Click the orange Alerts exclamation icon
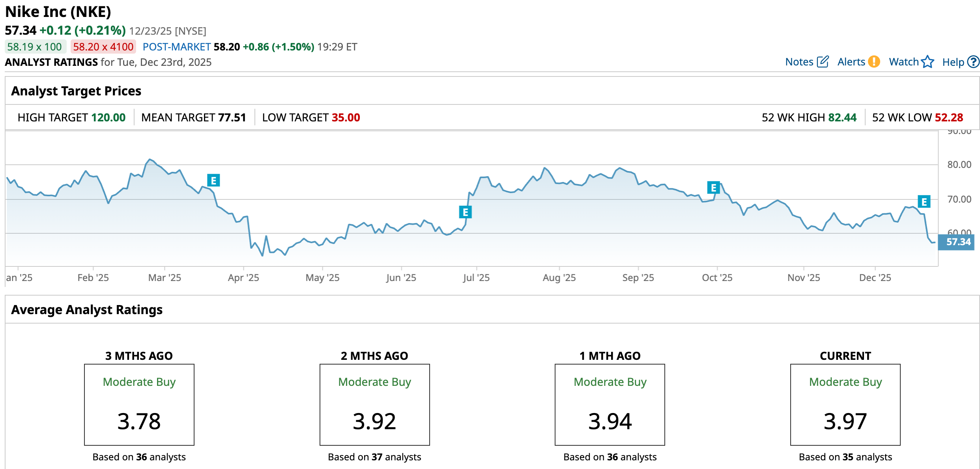The image size is (980, 469). (x=874, y=62)
